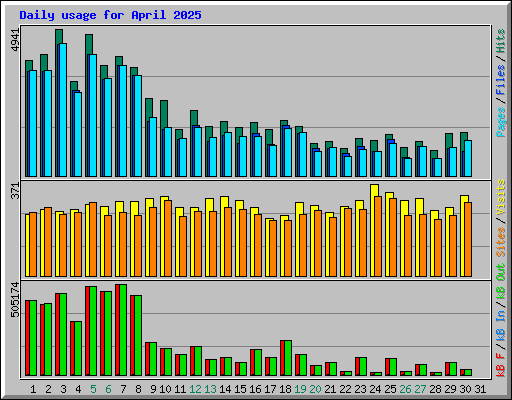Click day label 1 on the x-axis

click(33, 389)
